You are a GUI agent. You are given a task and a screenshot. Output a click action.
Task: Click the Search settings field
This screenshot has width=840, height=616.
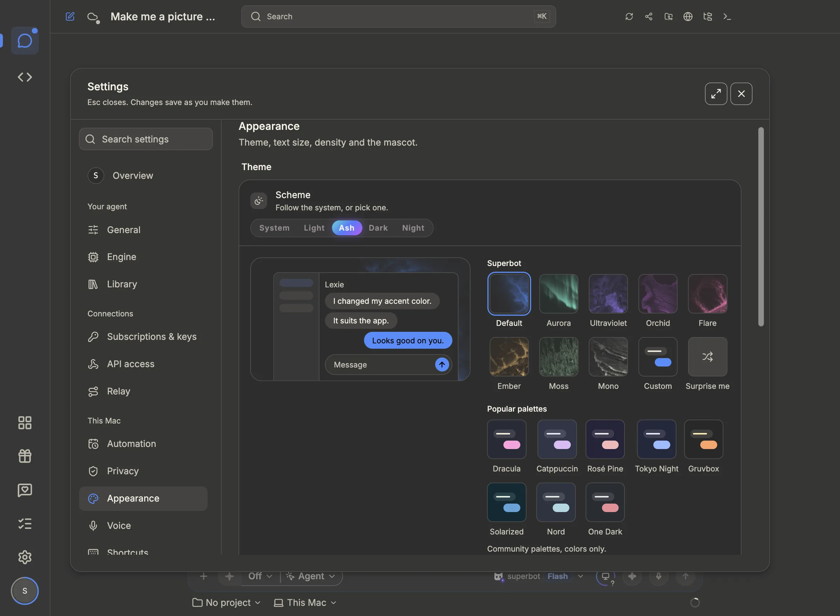pyautogui.click(x=146, y=139)
